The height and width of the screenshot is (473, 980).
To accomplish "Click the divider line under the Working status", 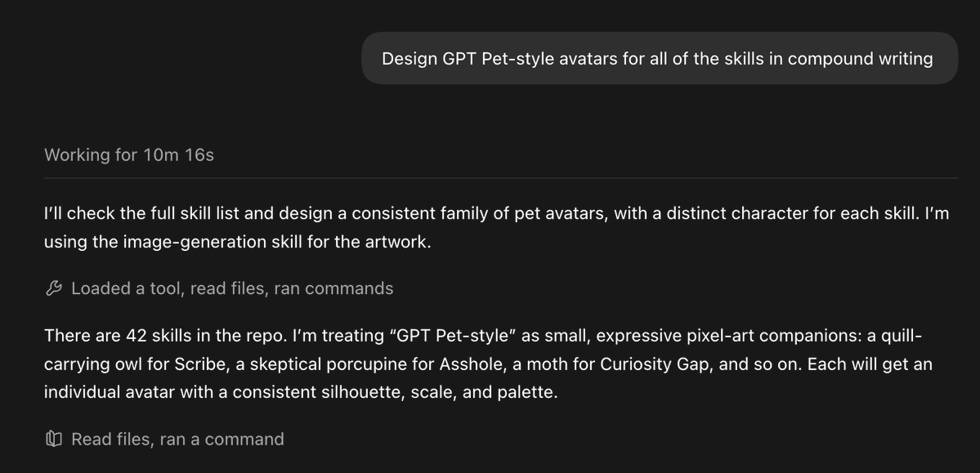I will (500, 178).
